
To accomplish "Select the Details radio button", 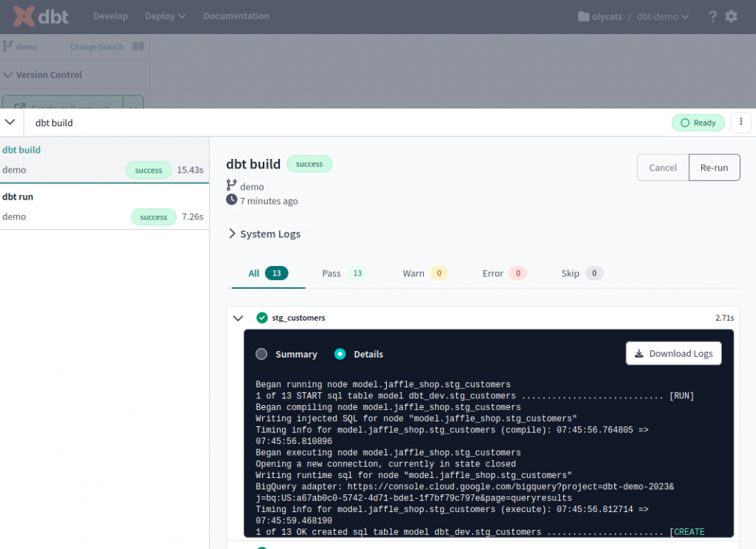I will pyautogui.click(x=340, y=354).
